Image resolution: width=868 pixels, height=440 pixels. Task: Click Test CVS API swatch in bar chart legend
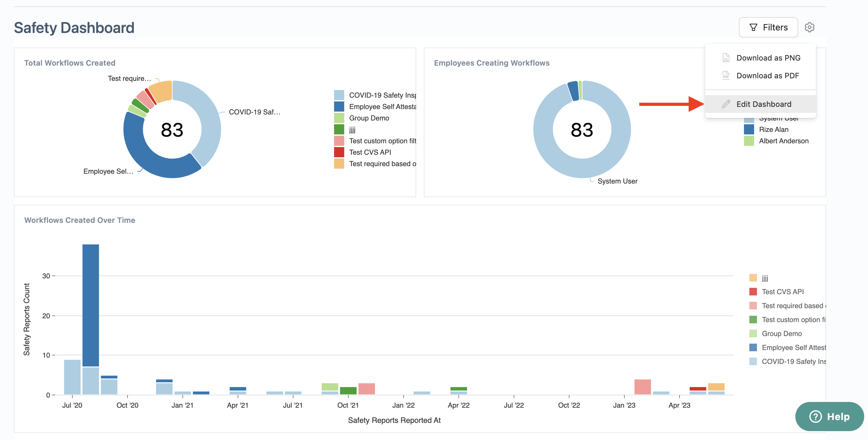click(x=753, y=292)
